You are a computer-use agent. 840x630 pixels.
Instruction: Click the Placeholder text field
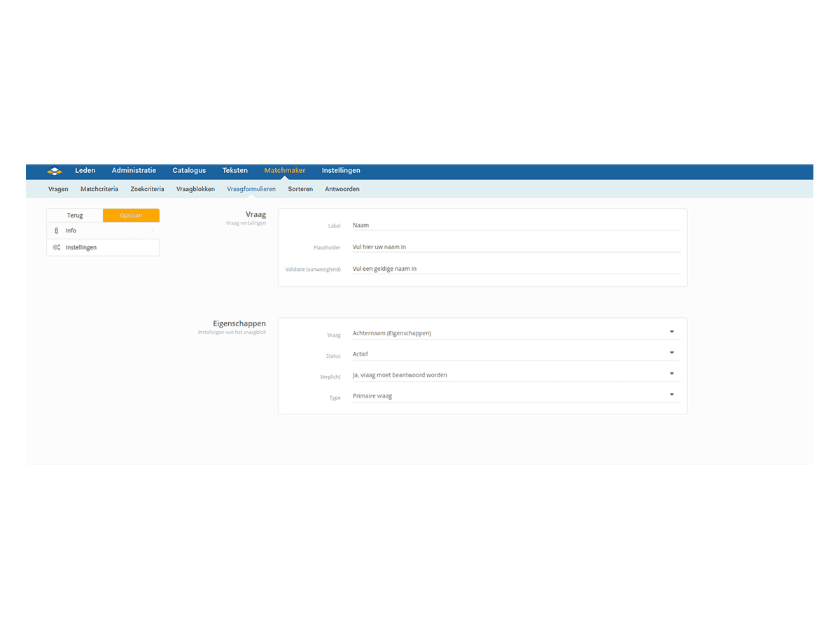pyautogui.click(x=515, y=247)
